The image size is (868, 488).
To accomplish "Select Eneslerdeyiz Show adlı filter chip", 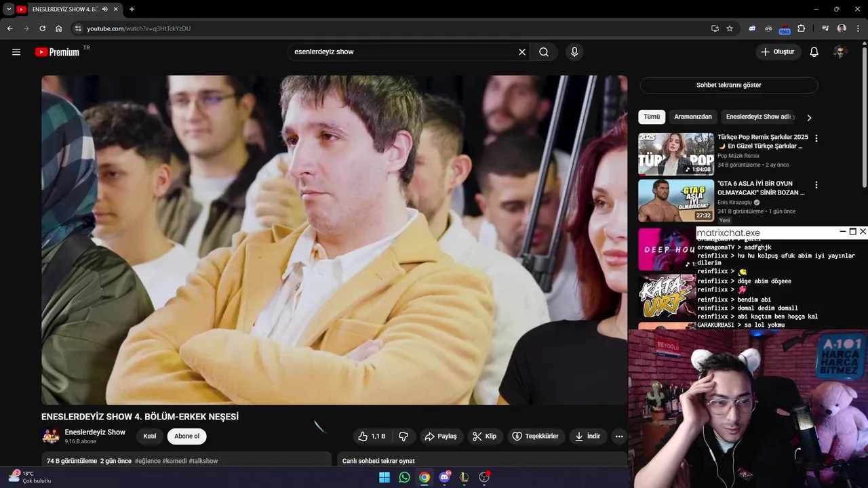I will pyautogui.click(x=759, y=117).
